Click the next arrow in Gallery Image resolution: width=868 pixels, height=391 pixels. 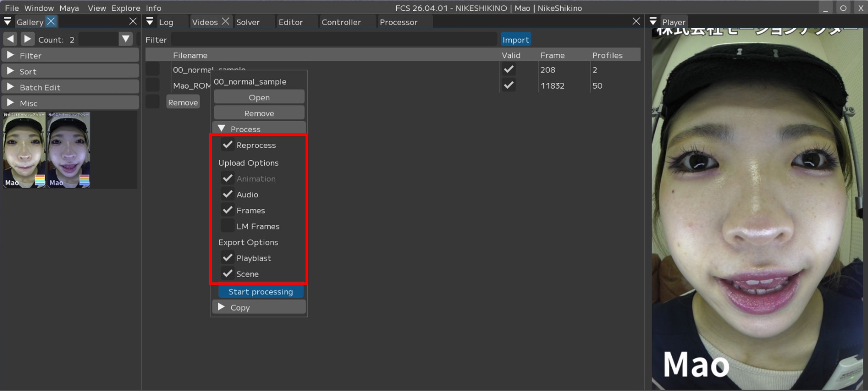coord(27,39)
